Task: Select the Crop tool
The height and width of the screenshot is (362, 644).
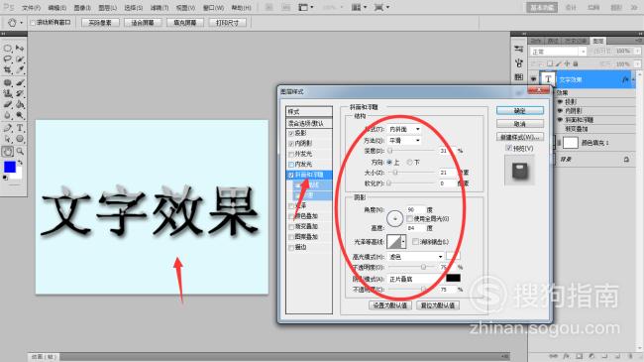Action: pyautogui.click(x=7, y=70)
